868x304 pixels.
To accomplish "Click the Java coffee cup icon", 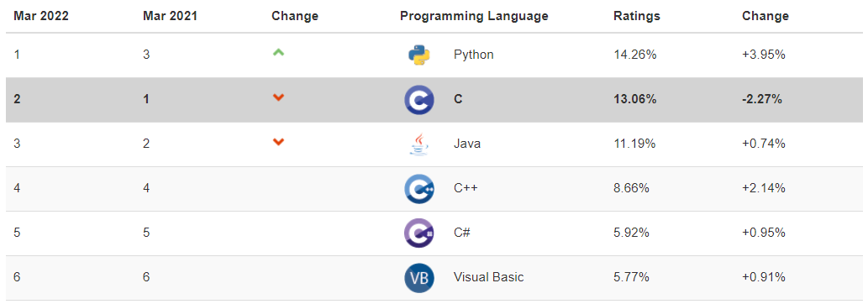I will [419, 144].
